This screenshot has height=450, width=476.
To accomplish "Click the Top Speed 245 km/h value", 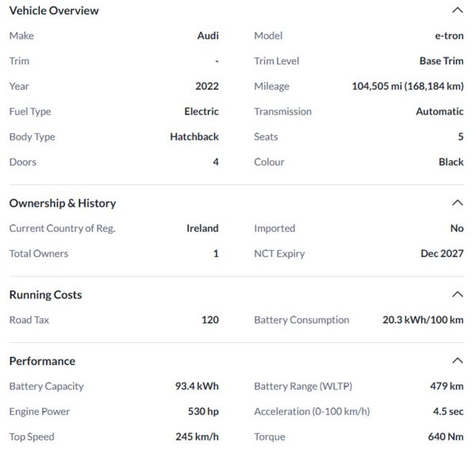I will [x=197, y=437].
